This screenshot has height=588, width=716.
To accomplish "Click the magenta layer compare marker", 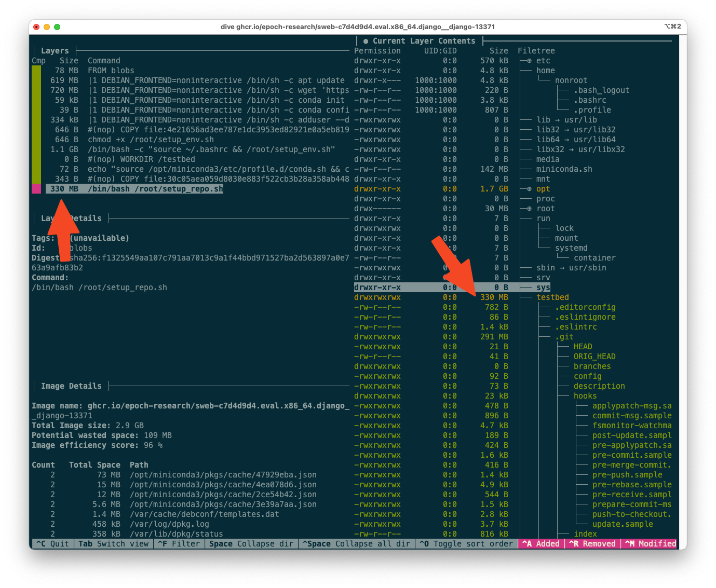I will (36, 189).
